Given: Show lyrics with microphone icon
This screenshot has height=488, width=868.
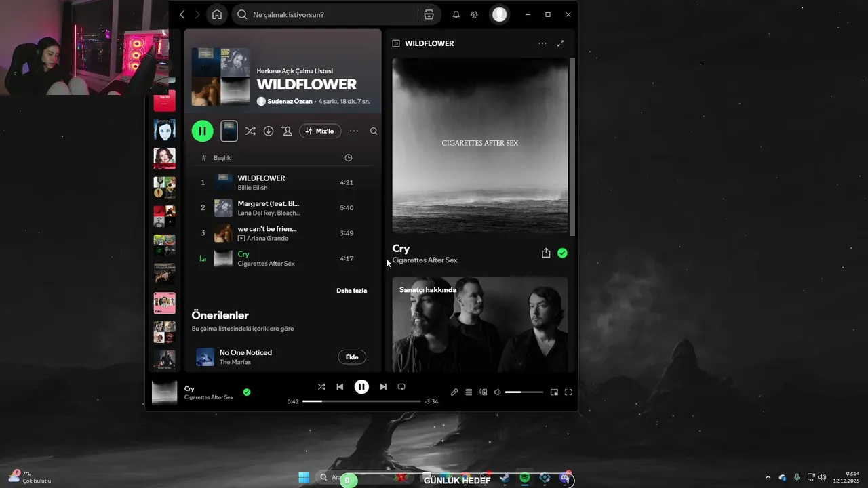Looking at the screenshot, I should point(454,392).
